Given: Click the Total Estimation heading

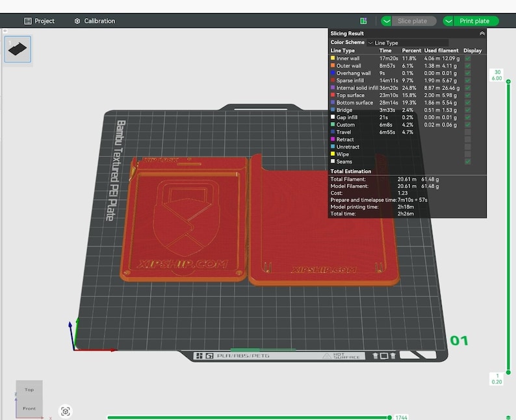Looking at the screenshot, I should click(350, 171).
